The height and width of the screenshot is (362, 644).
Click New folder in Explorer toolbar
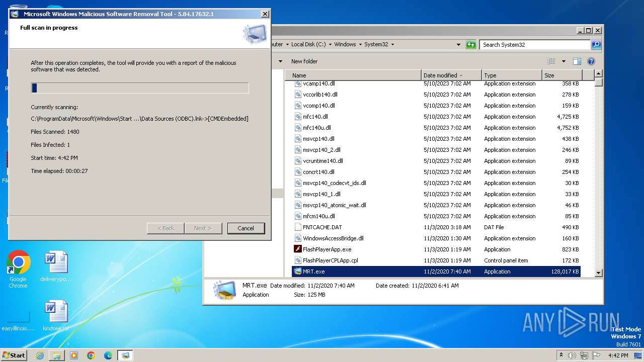304,61
